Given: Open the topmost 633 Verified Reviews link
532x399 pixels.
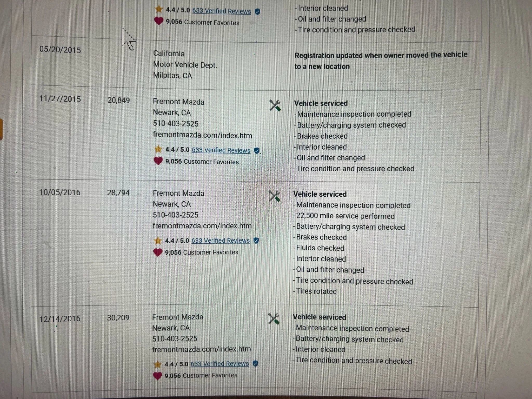Looking at the screenshot, I should click(222, 11).
